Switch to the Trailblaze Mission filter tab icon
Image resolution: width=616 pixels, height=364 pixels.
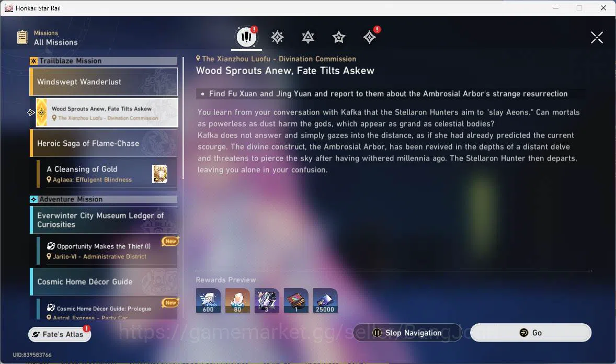click(x=277, y=37)
